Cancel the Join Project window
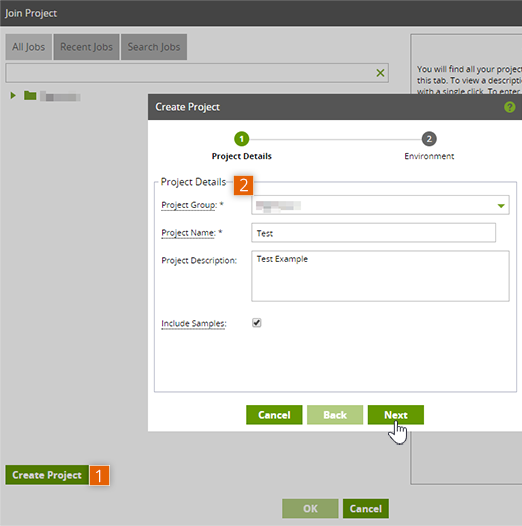The width and height of the screenshot is (522, 526). pyautogui.click(x=366, y=509)
